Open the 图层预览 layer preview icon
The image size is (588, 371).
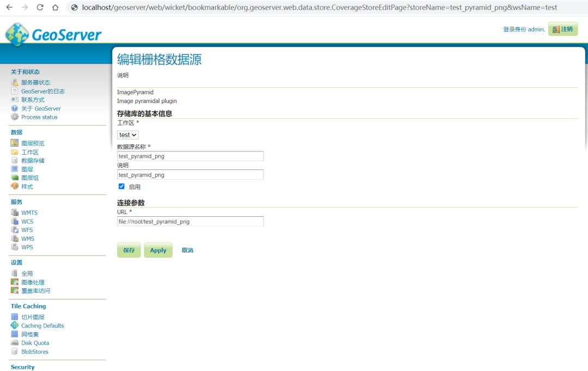coord(15,143)
